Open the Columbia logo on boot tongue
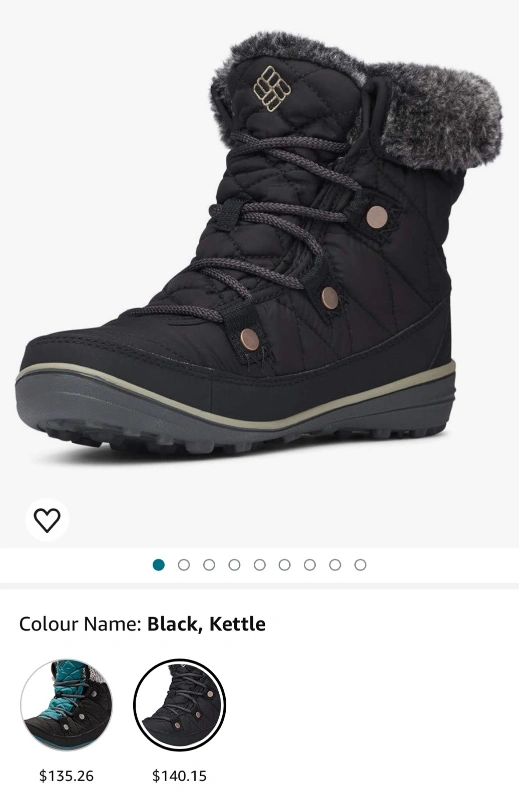Screen dimensions: 519x800 pyautogui.click(x=272, y=88)
